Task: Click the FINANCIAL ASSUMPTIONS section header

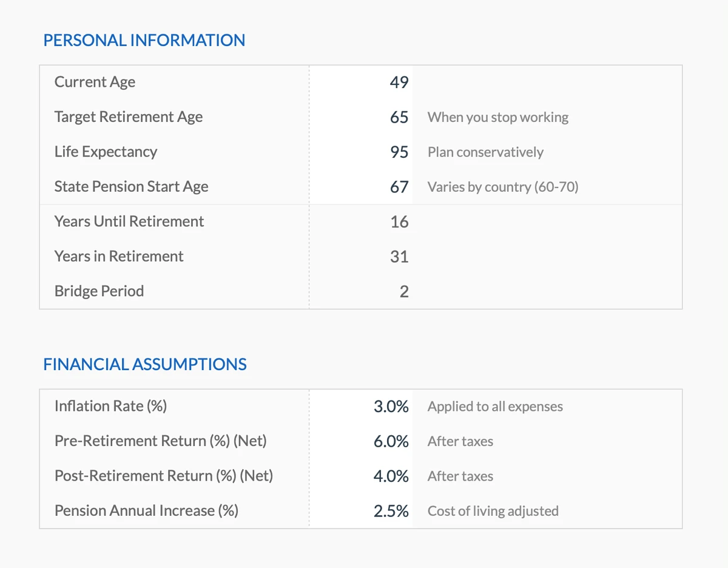Action: click(x=145, y=364)
